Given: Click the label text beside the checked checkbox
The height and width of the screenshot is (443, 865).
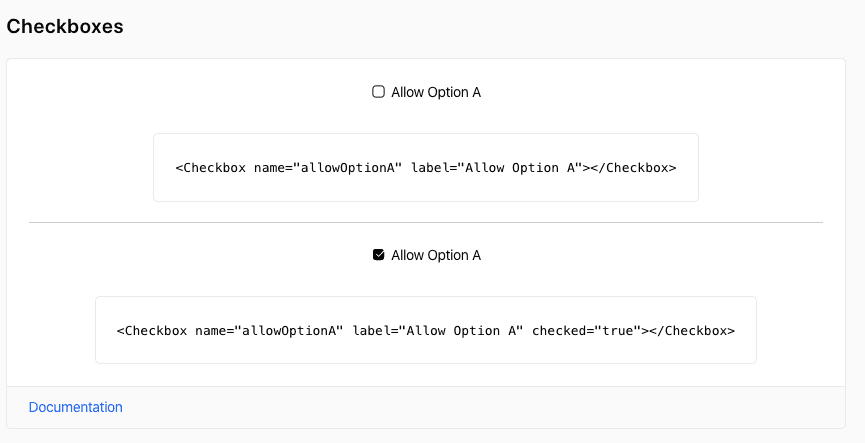Looking at the screenshot, I should point(436,255).
